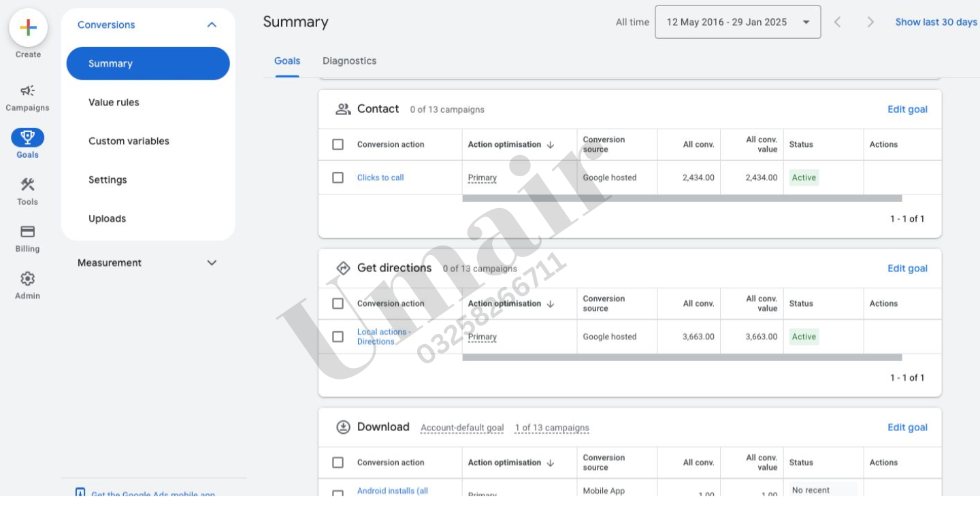Click Active status for Clicks to call

804,178
